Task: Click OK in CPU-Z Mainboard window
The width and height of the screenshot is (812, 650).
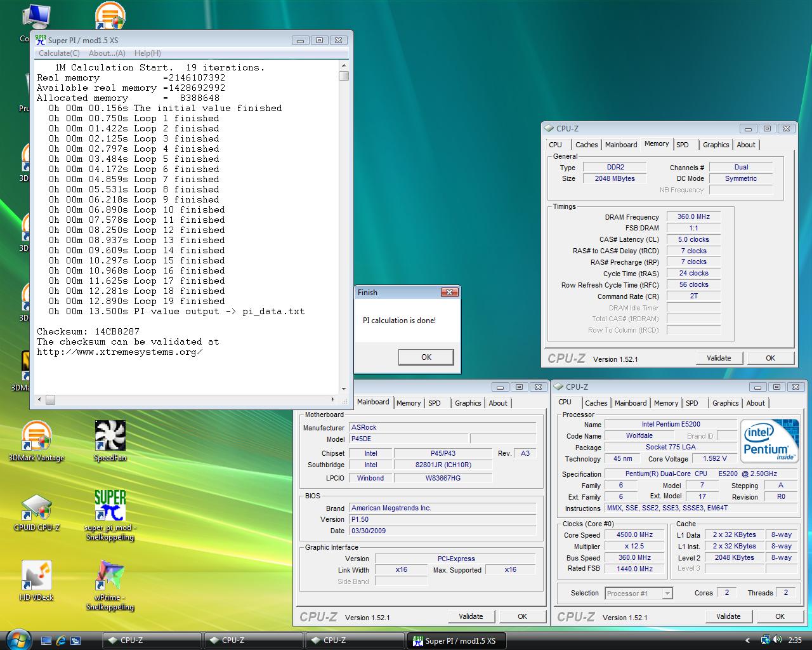Action: [522, 616]
